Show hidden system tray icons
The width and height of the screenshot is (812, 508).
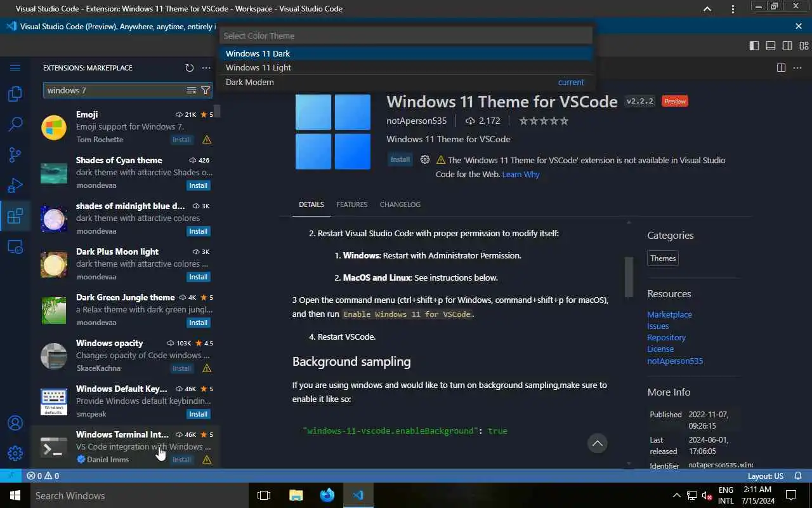[677, 495]
